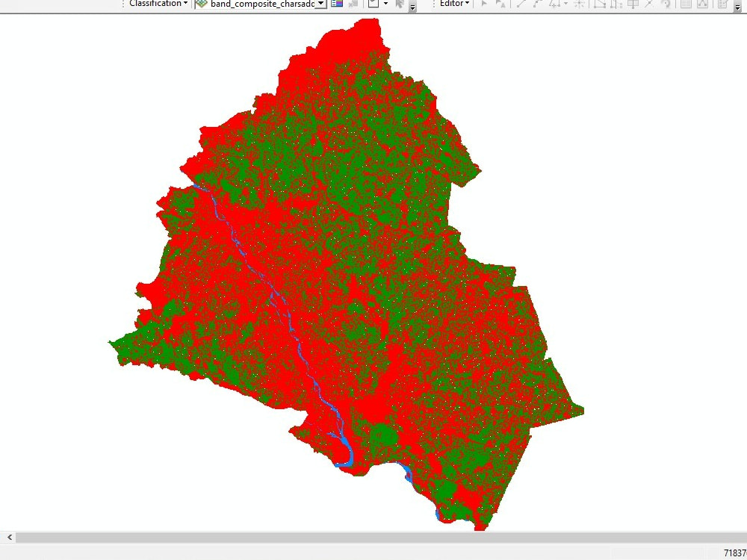Screen dimensions: 747x560
Task: Open the band_composite_charsadc layer dropdown
Action: 321,3
